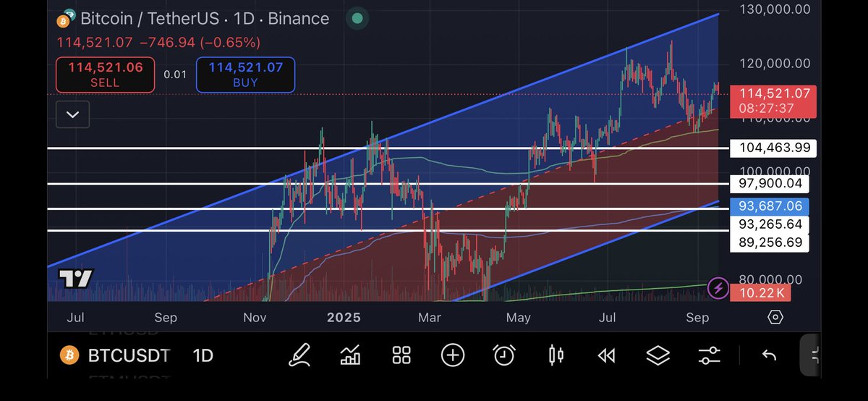Tap the current price 114,521.07 countdown label
Screen dimensions: 868x401
773,101
